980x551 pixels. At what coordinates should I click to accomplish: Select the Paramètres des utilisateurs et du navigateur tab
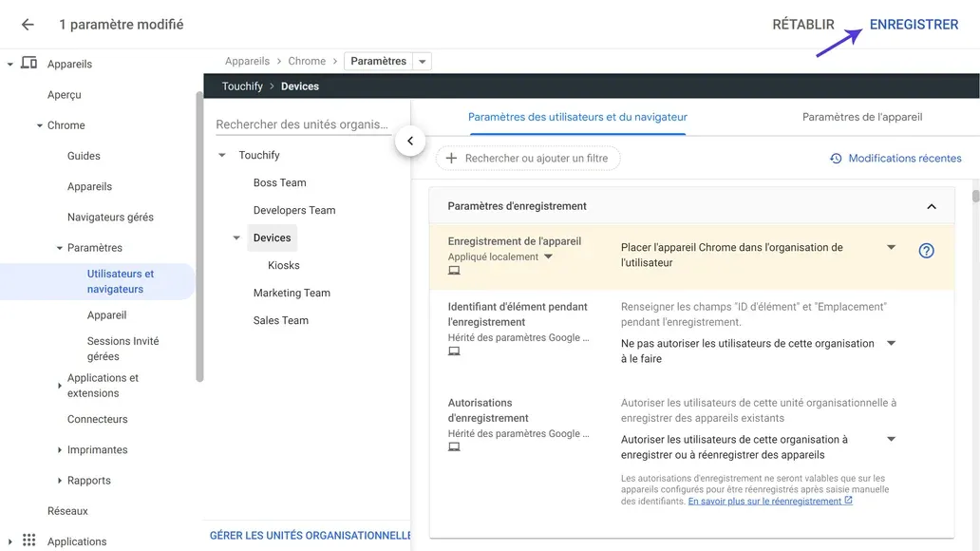point(590,116)
